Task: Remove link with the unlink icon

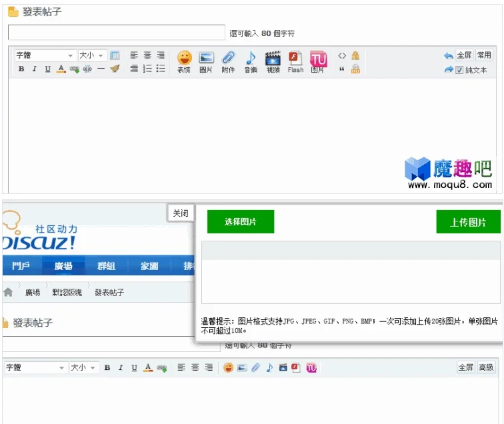Action: click(87, 69)
